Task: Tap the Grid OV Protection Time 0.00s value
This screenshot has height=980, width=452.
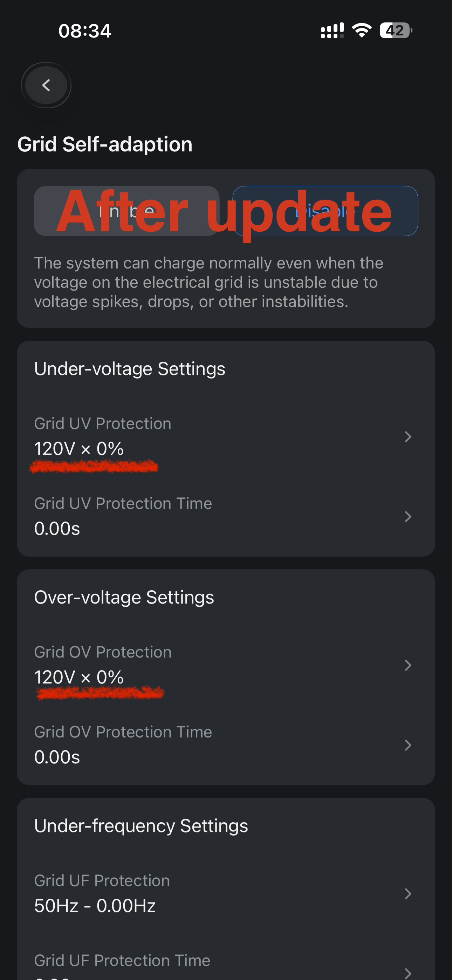Action: [57, 757]
